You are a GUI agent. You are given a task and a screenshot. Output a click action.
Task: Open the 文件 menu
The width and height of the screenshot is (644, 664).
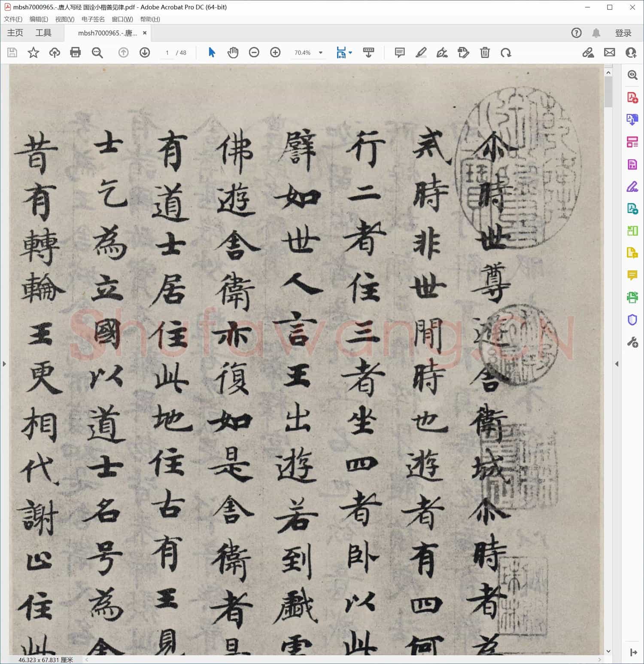coord(13,19)
